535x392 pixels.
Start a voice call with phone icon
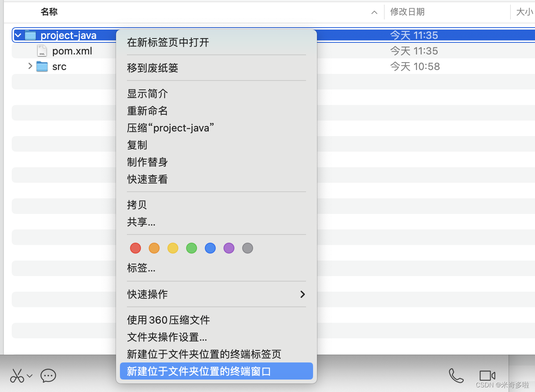[456, 376]
